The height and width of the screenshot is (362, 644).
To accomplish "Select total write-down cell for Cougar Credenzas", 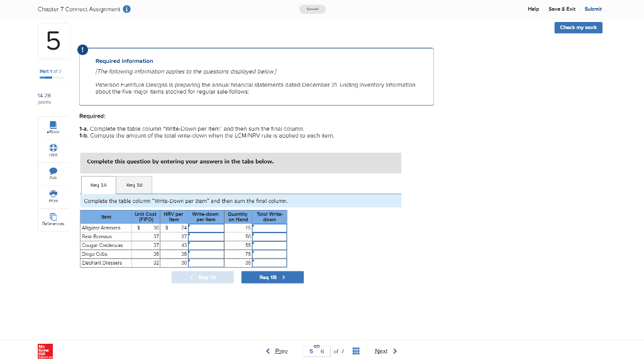I will click(x=269, y=245).
